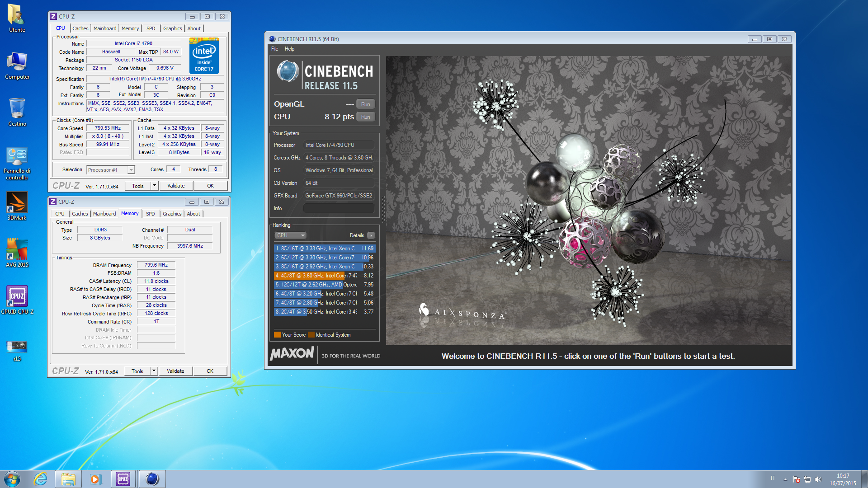Click the taskbar clock and date

pyautogui.click(x=843, y=479)
